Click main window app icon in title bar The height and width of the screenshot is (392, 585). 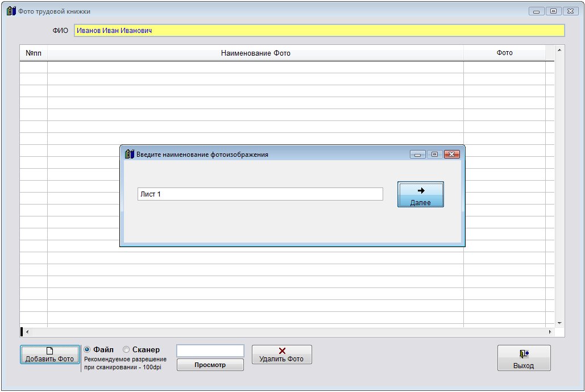11,11
